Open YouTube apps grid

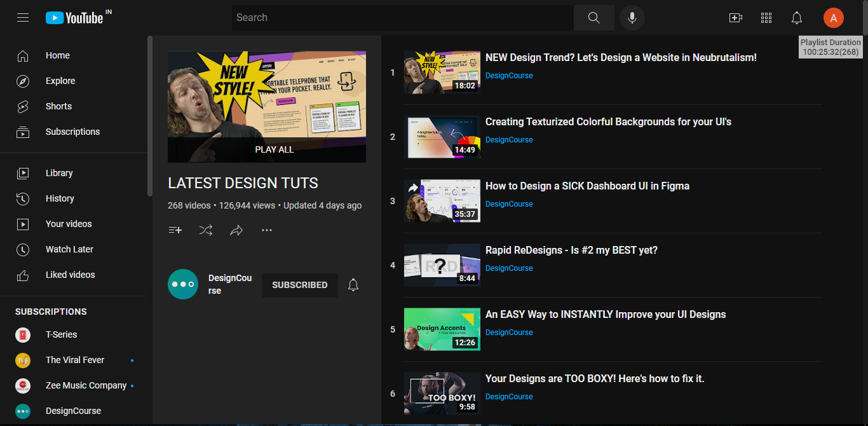(766, 18)
